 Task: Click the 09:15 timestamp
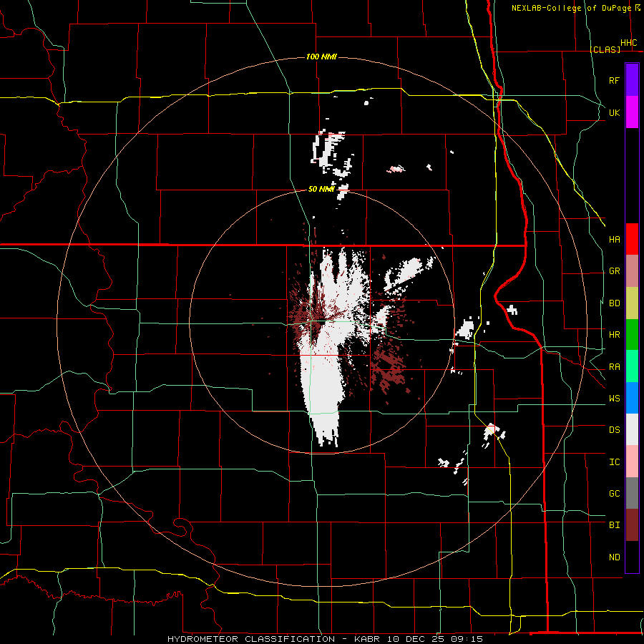(x=466, y=639)
